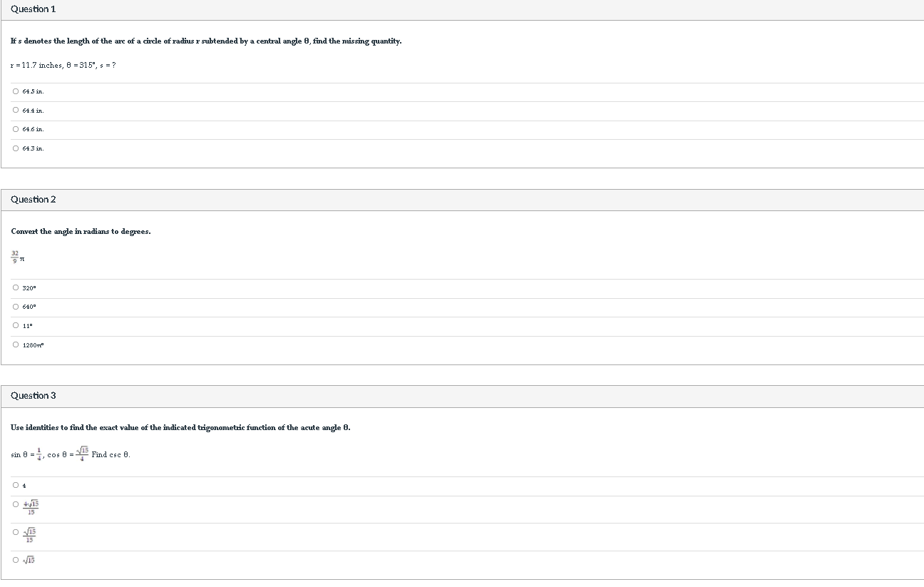Image resolution: width=924 pixels, height=587 pixels.
Task: Select the 1280π° radio button
Action: [x=16, y=345]
